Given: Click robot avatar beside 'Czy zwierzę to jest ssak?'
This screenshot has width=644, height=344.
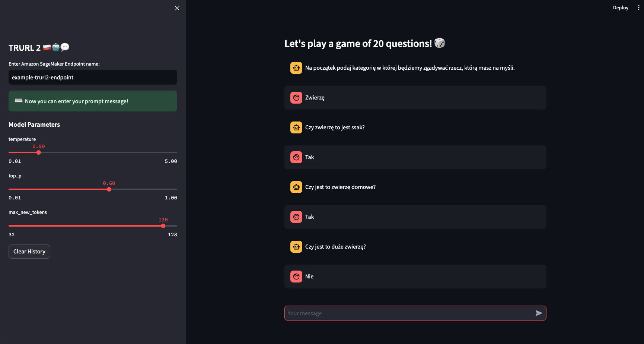Looking at the screenshot, I should (x=296, y=127).
